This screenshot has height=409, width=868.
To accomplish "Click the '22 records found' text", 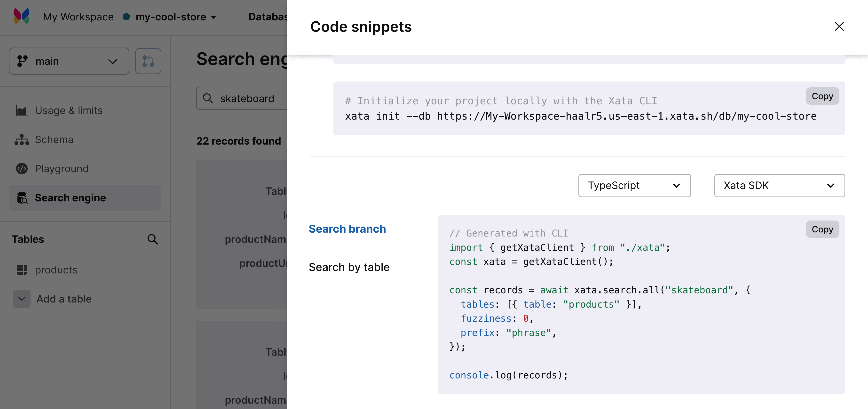I will pos(238,141).
